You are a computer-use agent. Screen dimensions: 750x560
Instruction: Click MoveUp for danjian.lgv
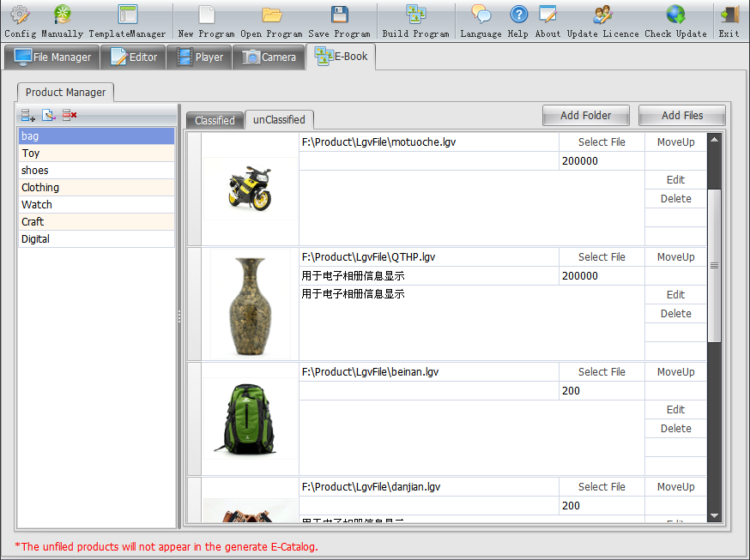[676, 487]
